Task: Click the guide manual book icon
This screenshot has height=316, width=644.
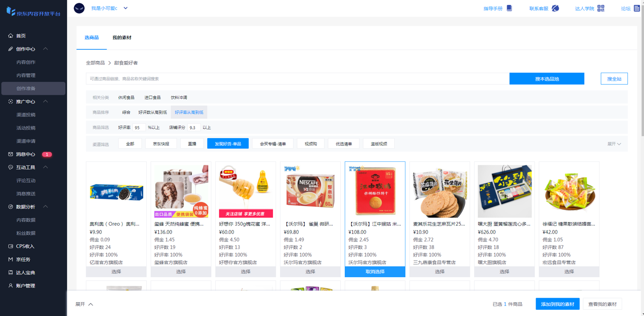Action: (x=509, y=8)
